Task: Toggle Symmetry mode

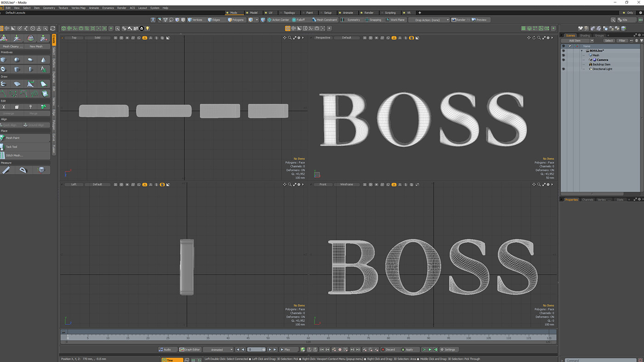Action: [351, 20]
